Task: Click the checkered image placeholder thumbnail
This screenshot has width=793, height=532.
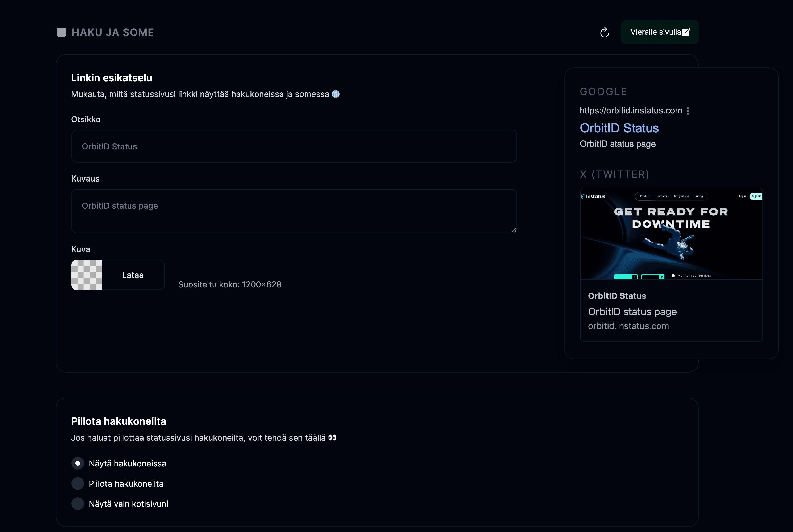Action: [x=87, y=275]
